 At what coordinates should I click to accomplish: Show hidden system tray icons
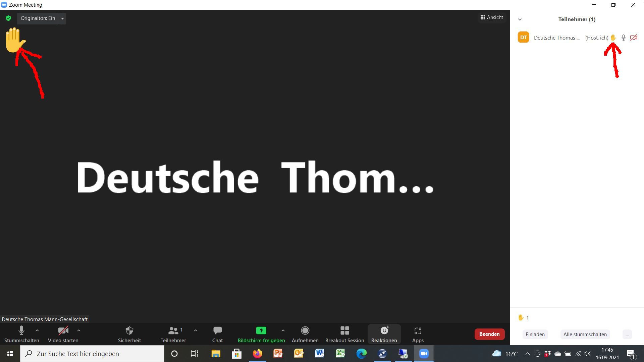click(528, 354)
